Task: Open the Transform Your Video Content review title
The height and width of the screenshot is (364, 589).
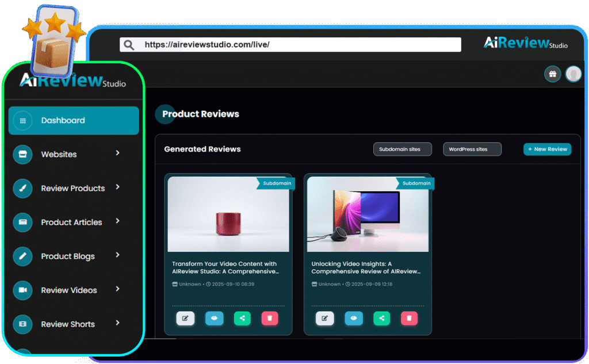Action: tap(225, 267)
